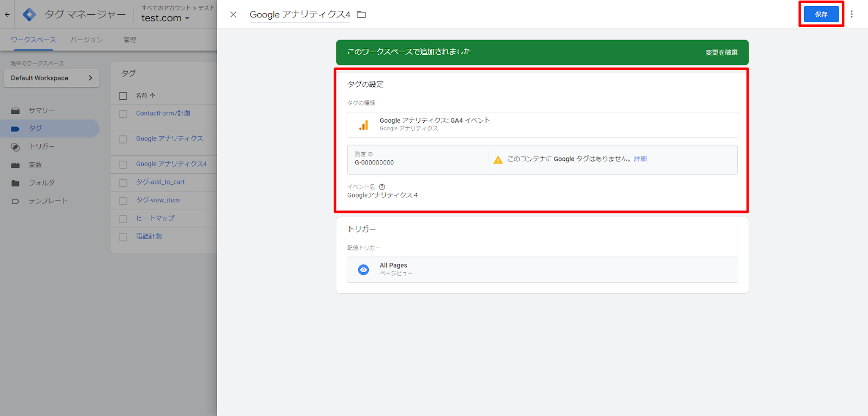Screen dimensions: 868x416
Task: Click the 測定 ID field G-000000000
Action: click(x=418, y=160)
